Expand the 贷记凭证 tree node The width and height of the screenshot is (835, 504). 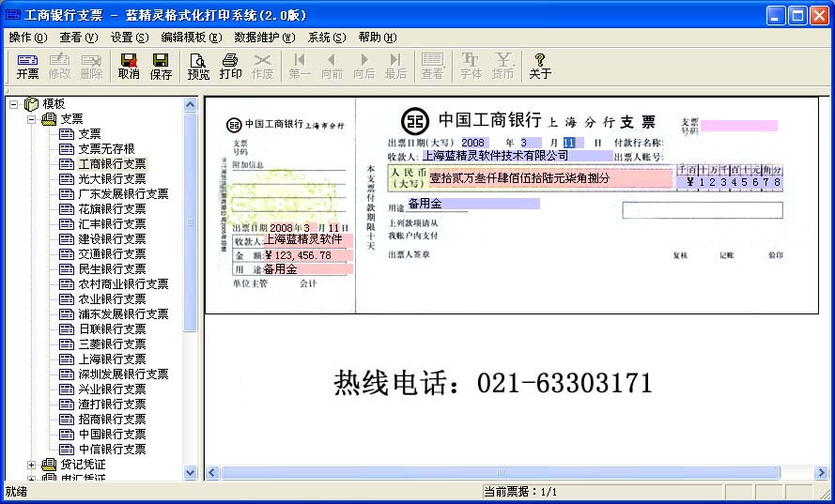pos(31,465)
